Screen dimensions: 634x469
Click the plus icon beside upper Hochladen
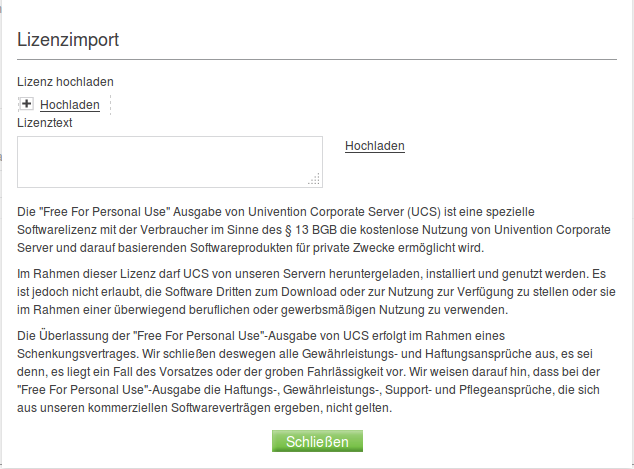[27, 104]
